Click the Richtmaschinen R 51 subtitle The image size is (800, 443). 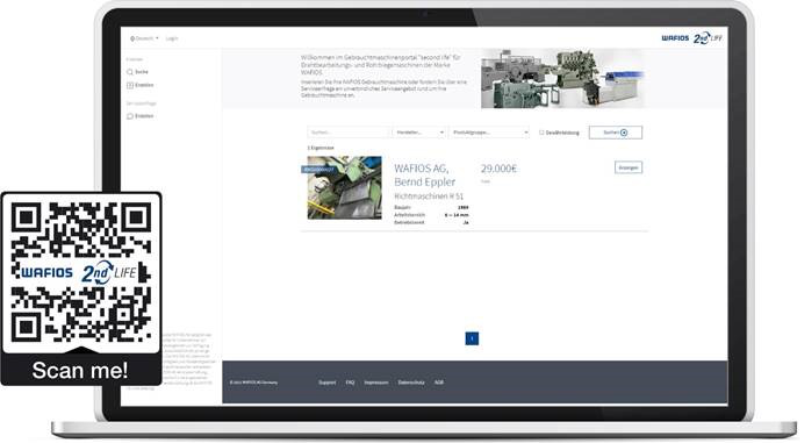click(429, 196)
